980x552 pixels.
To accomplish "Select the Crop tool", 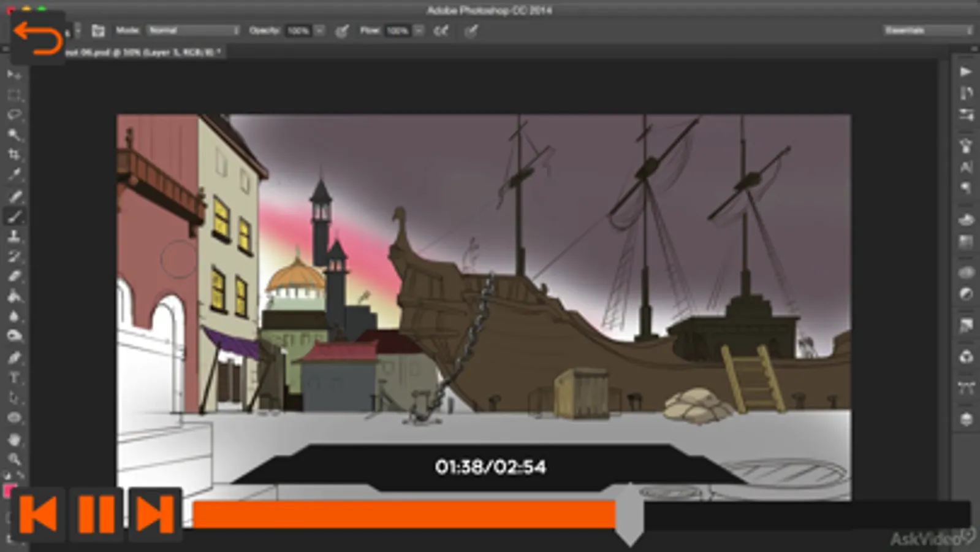I will [14, 155].
